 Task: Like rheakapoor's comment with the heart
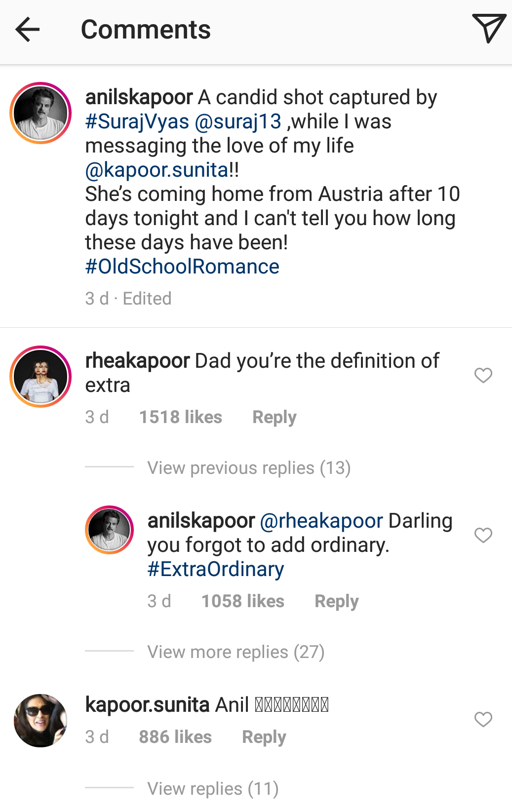coord(483,376)
